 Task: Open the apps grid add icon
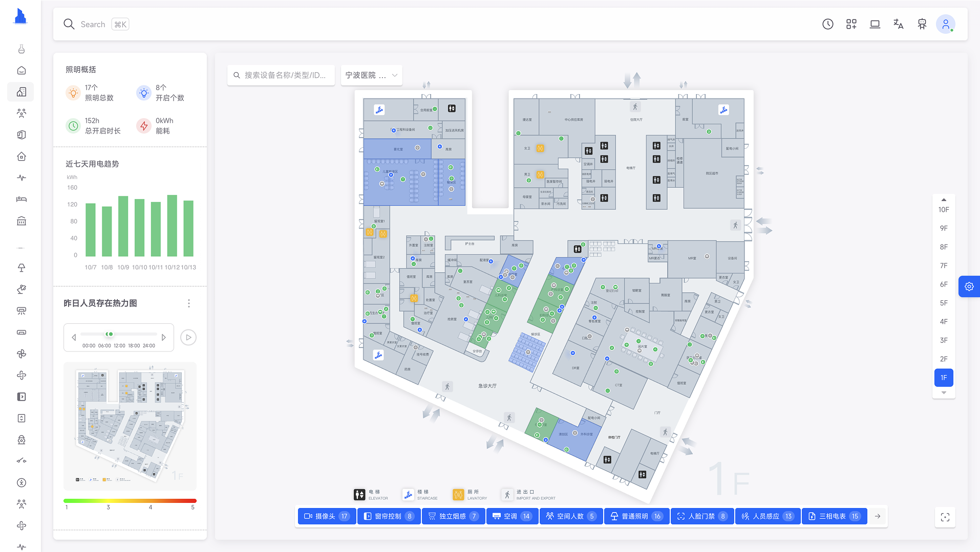coord(851,24)
